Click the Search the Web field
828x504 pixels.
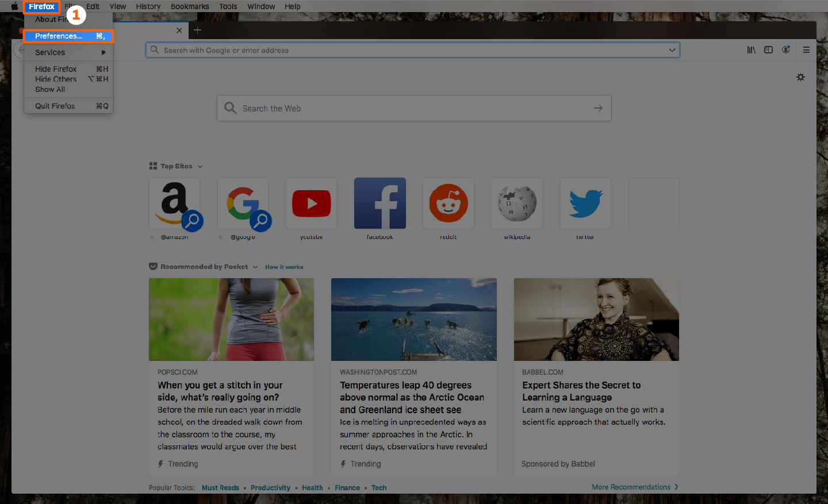414,108
